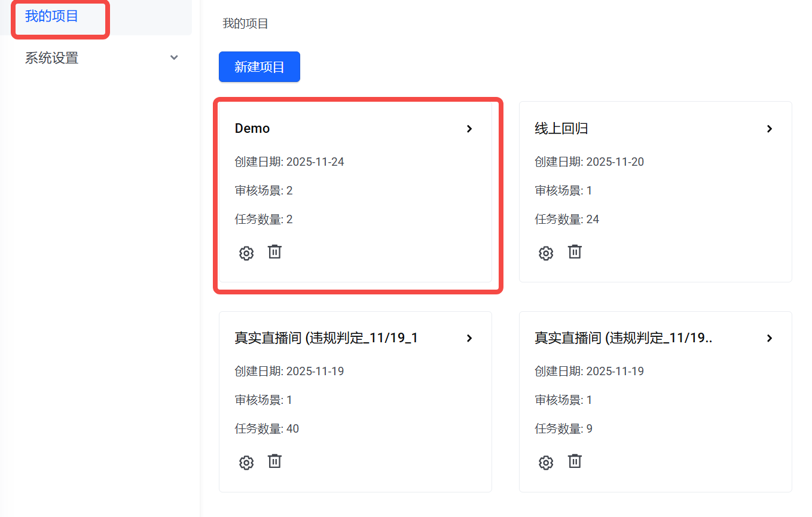Click the arrow chevron on Demo card
This screenshot has width=812, height=517.
tap(469, 129)
